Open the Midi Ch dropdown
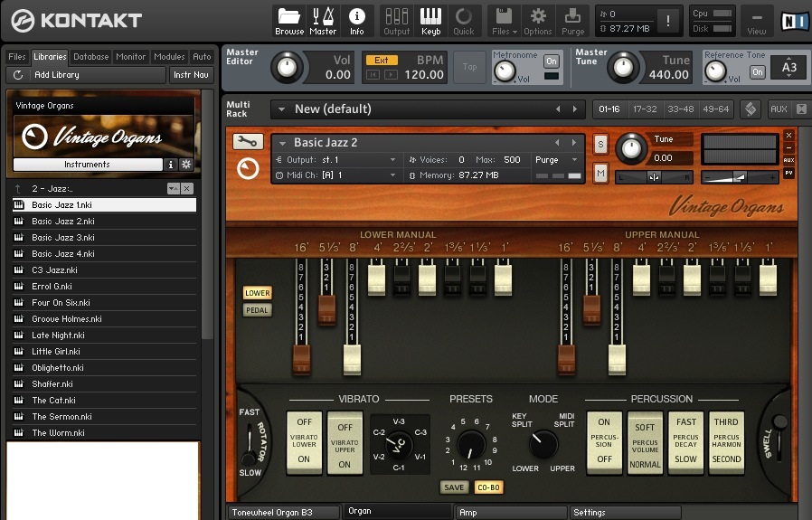Viewport: 812px width, 520px height. (393, 175)
